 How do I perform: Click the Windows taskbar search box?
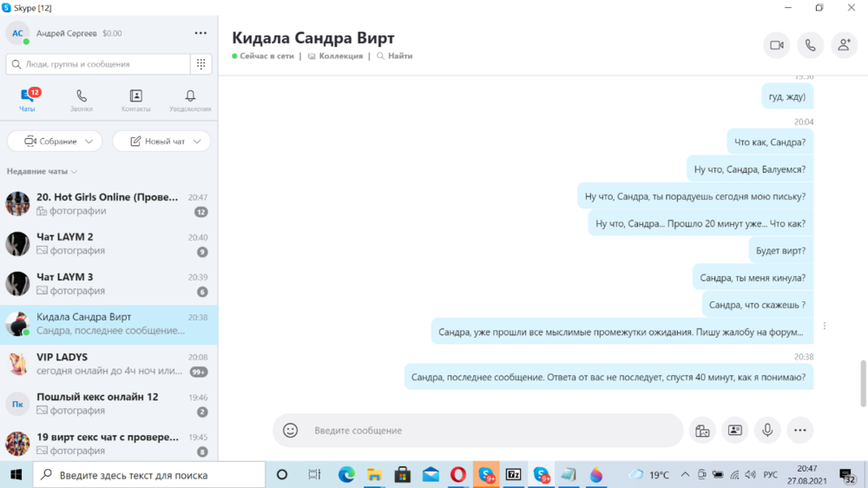149,475
